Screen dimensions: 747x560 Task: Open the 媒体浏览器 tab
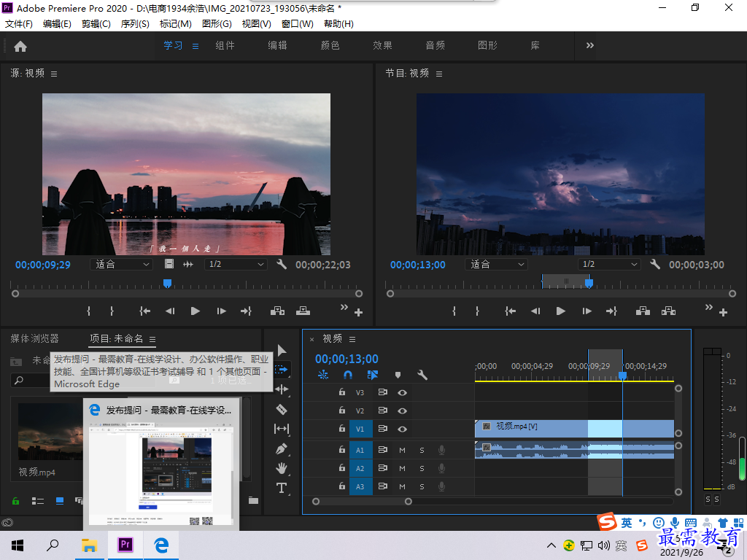(34, 338)
